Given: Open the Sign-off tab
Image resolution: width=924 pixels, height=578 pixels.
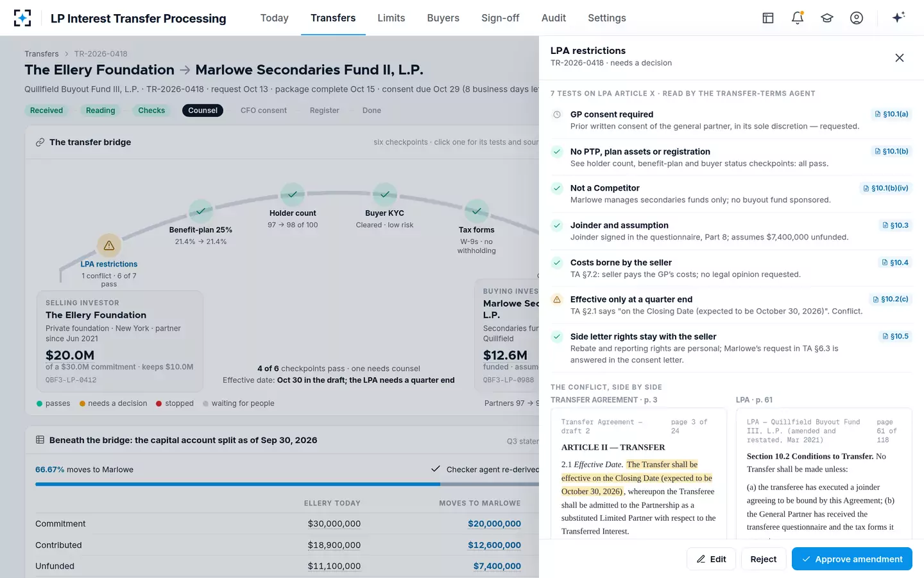Looking at the screenshot, I should pos(501,18).
